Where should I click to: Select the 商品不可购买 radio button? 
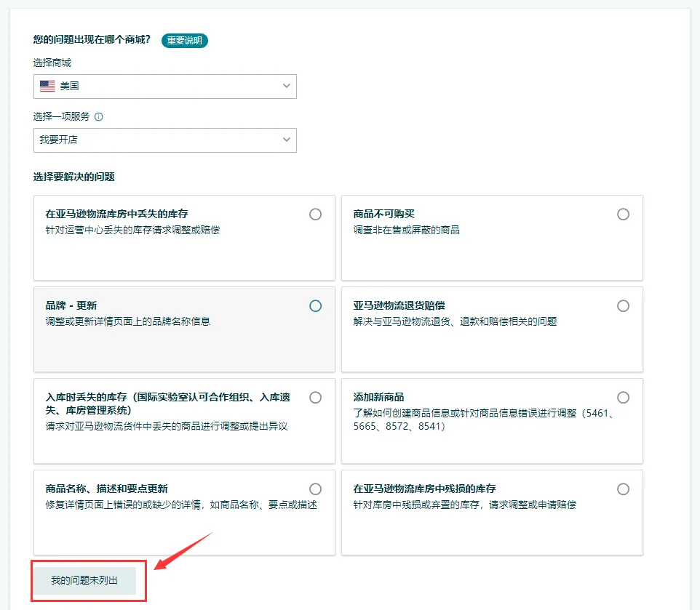623,214
